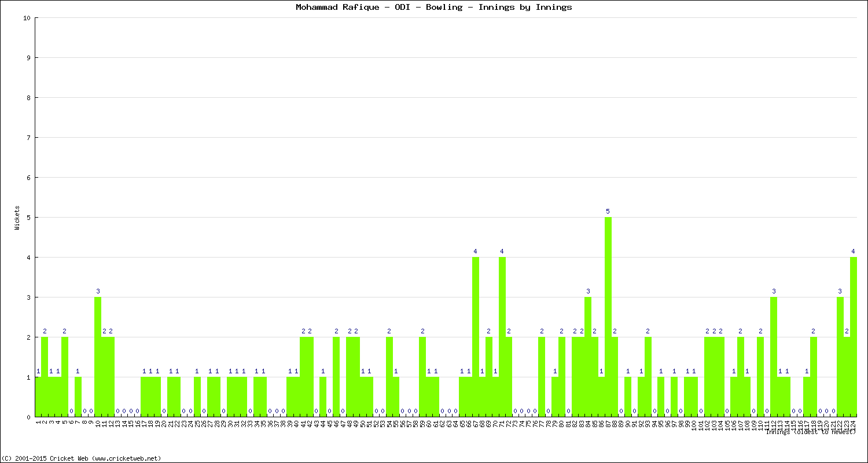Click the tallest green bar at innings 87
The height and width of the screenshot is (463, 868).
(608, 317)
